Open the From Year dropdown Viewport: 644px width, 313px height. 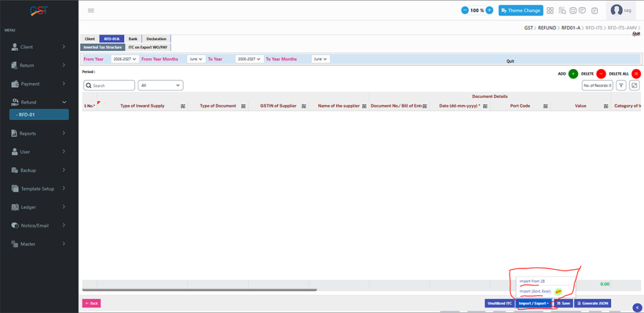point(125,59)
